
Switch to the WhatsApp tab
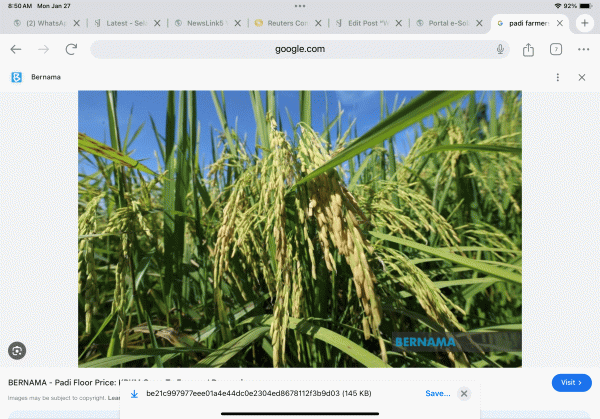pyautogui.click(x=40, y=23)
